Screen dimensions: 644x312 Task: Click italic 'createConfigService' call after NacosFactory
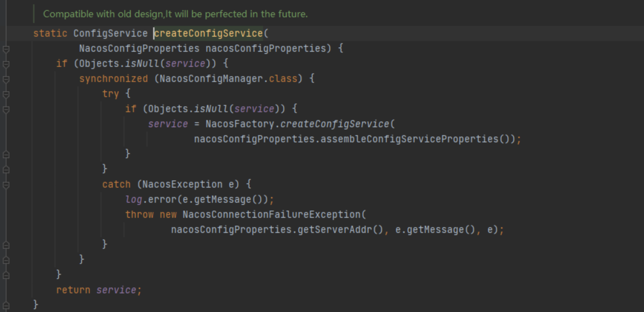click(335, 124)
